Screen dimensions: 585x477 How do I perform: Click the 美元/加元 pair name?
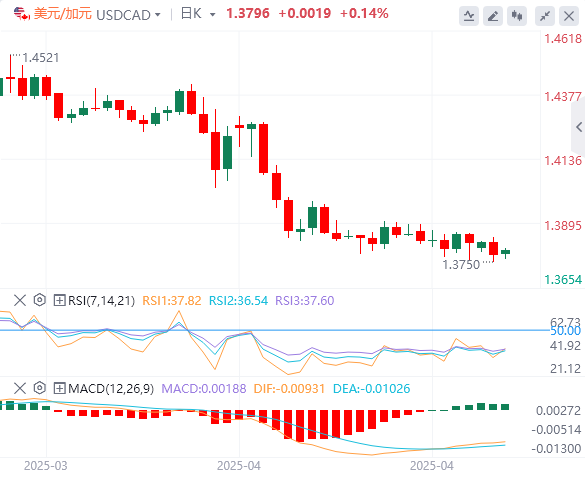point(63,14)
